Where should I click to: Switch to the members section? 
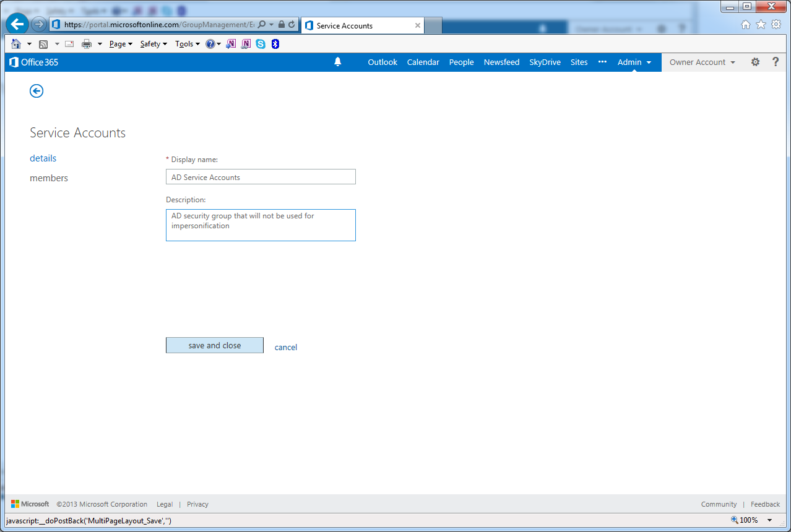pyautogui.click(x=49, y=178)
